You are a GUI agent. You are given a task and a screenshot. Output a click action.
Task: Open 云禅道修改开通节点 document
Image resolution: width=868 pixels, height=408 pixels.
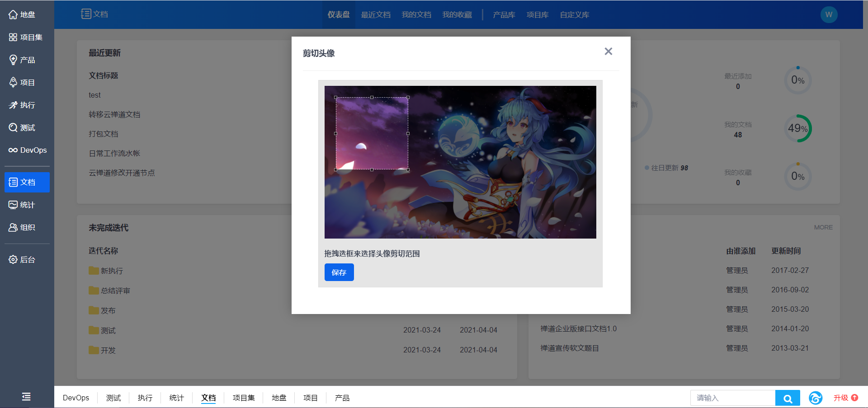click(122, 173)
